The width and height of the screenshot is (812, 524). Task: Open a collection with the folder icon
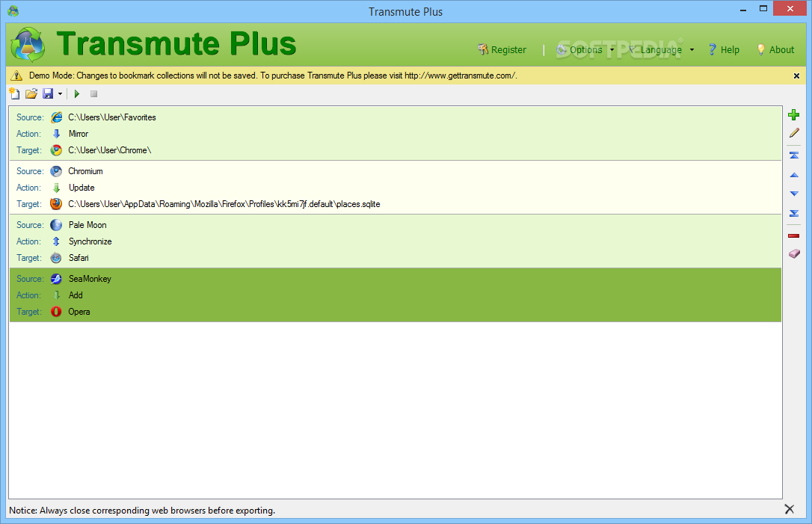coord(31,93)
